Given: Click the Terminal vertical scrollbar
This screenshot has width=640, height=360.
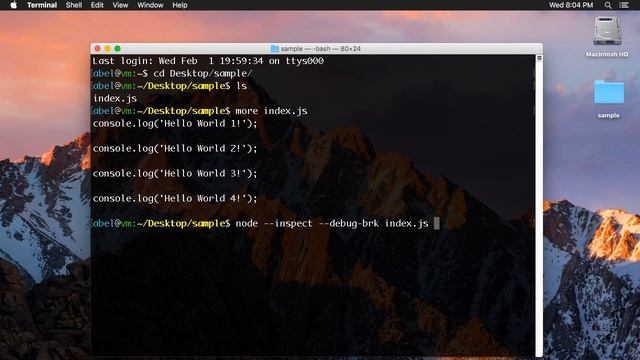Looking at the screenshot, I should click(x=539, y=206).
